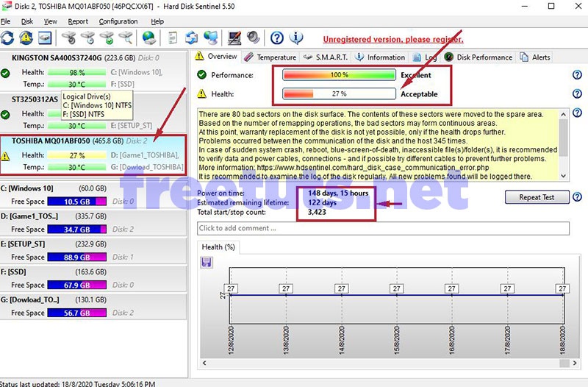Open the File menu
Screen dimensions: 588x387
(x=5, y=21)
